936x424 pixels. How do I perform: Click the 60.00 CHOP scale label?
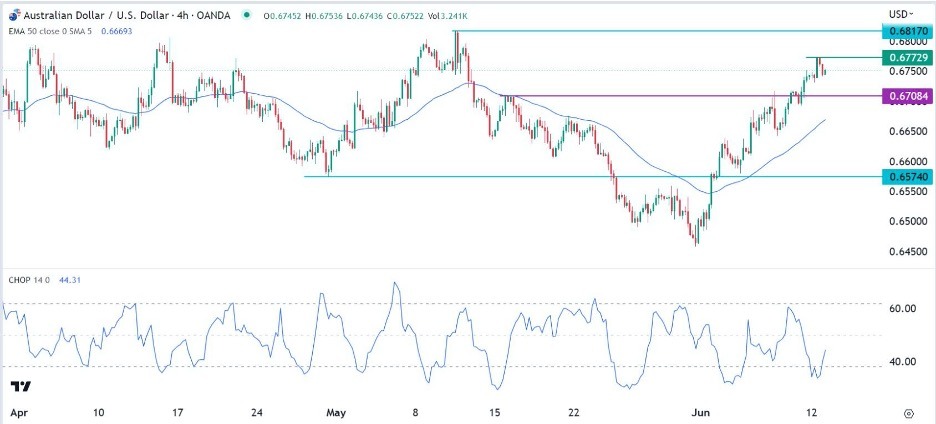coord(903,308)
